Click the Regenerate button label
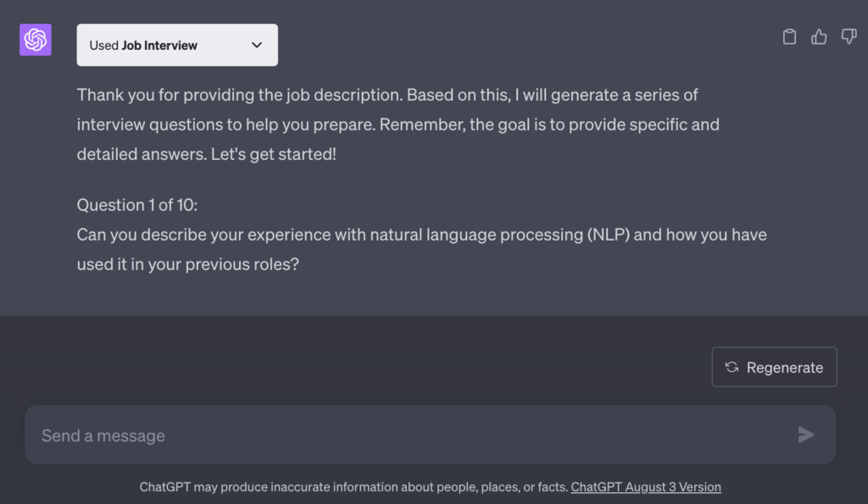The width and height of the screenshot is (868, 504). coord(784,368)
